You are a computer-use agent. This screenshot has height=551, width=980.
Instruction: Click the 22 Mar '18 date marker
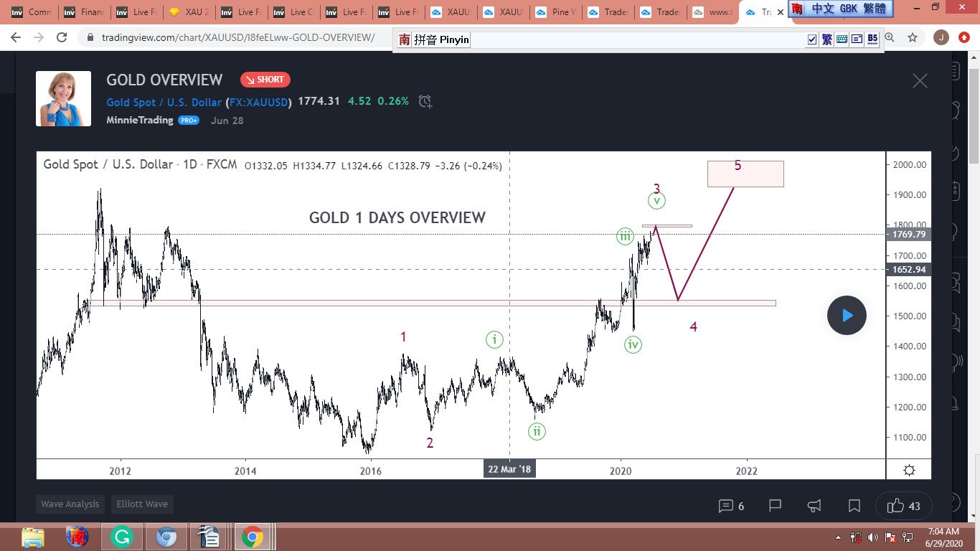[509, 470]
